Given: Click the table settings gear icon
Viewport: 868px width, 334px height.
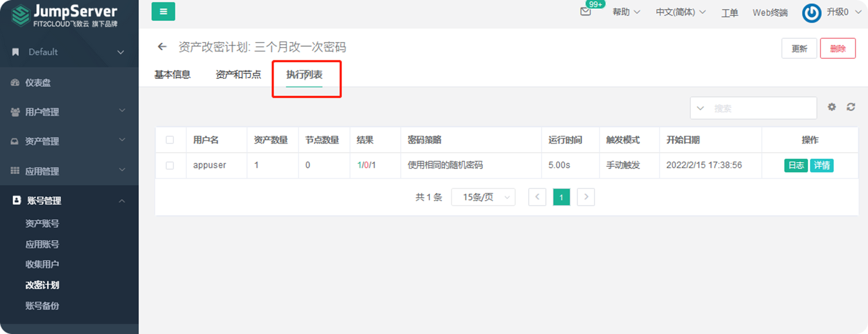Looking at the screenshot, I should tap(832, 107).
